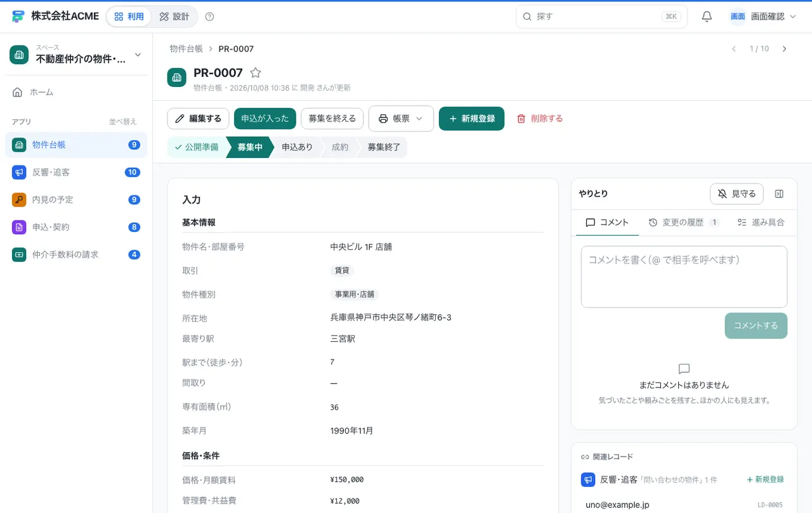
Task: Switch to 設計 mode
Action: pos(174,16)
